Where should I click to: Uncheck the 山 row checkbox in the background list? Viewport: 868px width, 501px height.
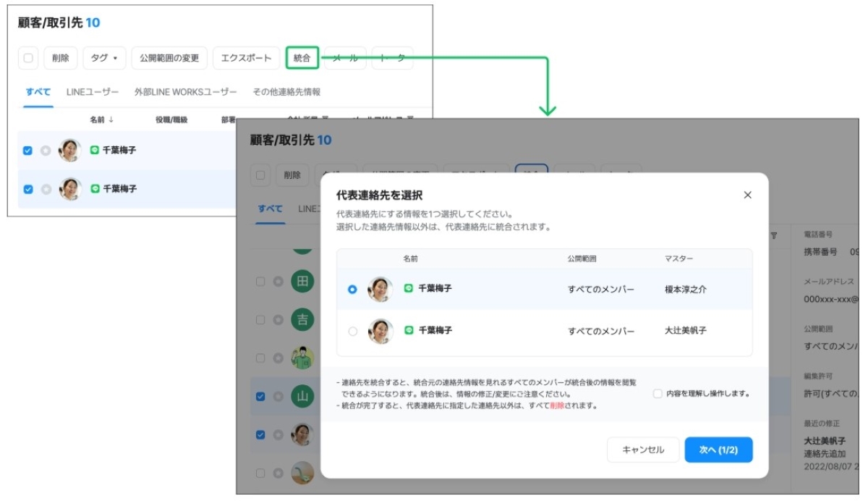click(260, 397)
